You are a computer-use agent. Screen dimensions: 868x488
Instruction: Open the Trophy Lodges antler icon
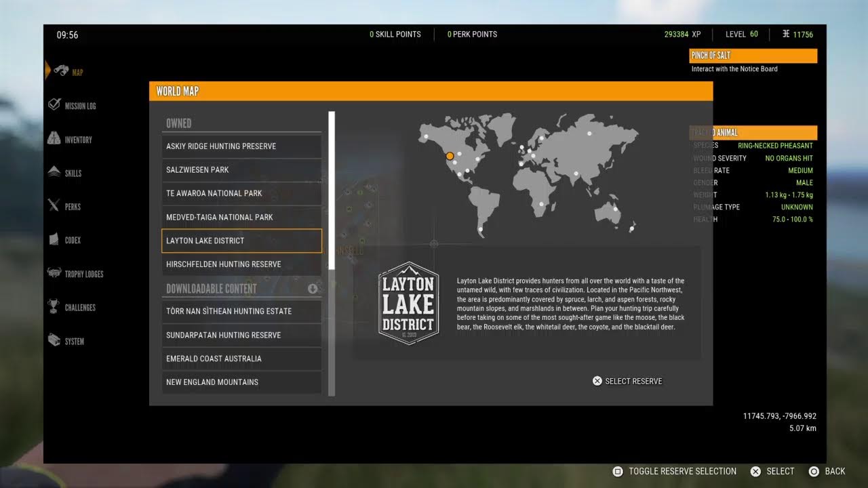pos(54,274)
